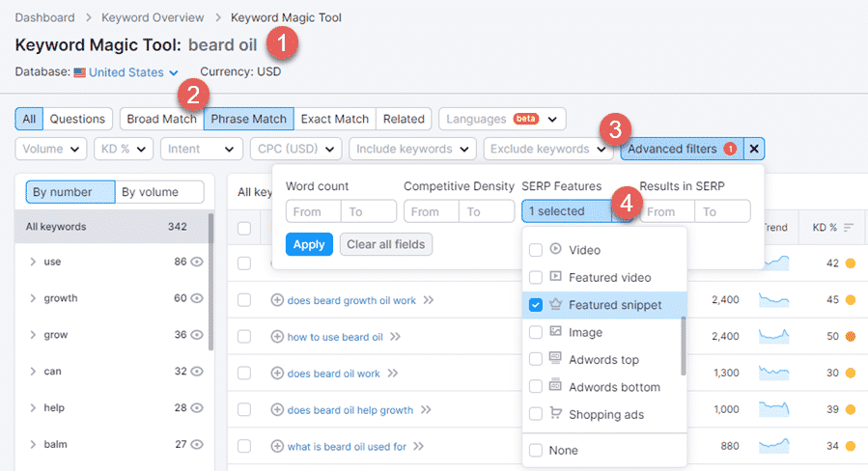This screenshot has height=471, width=868.
Task: Click the Word count From input field
Action: [313, 211]
